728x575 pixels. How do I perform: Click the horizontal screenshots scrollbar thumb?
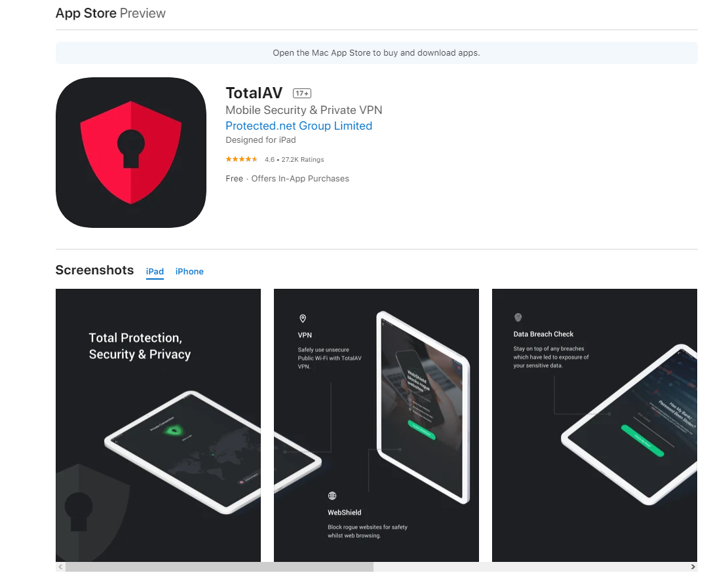[219, 566]
